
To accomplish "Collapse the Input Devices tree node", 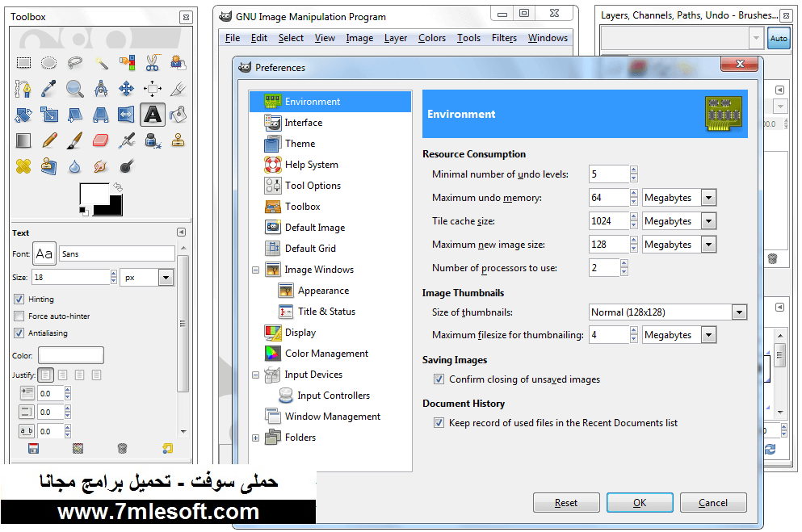I will click(256, 375).
